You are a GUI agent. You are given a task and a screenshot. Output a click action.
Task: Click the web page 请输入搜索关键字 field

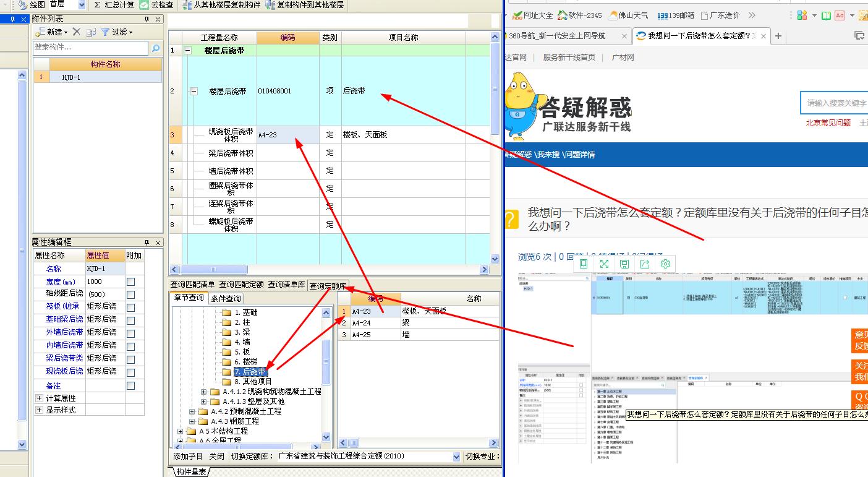coord(835,103)
